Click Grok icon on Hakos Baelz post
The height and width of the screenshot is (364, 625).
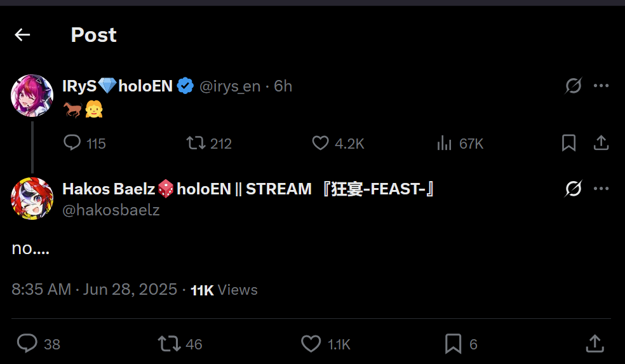pos(574,189)
